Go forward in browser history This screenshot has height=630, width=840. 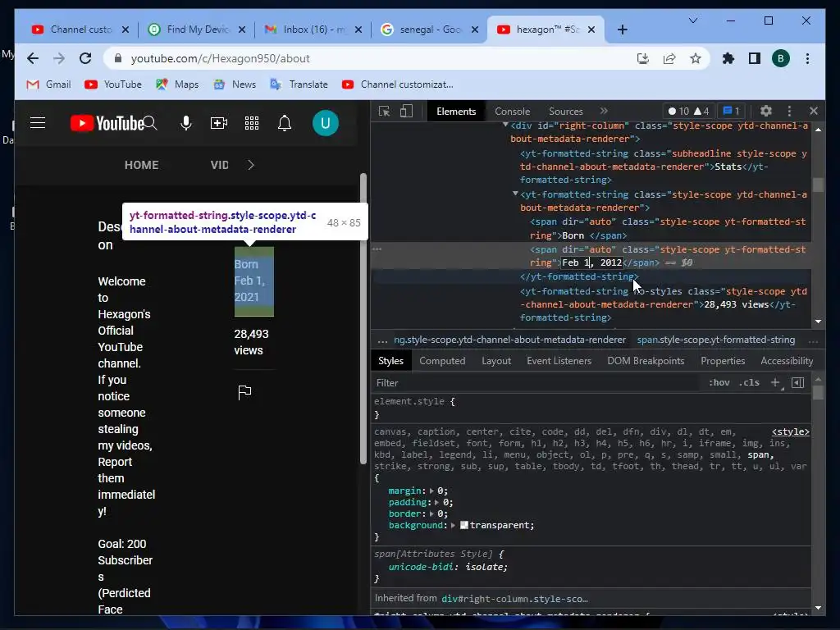click(x=59, y=58)
